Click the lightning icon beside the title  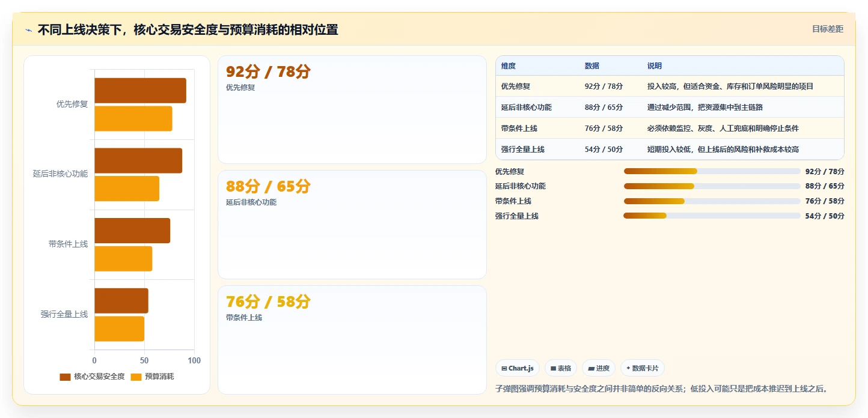pyautogui.click(x=28, y=30)
